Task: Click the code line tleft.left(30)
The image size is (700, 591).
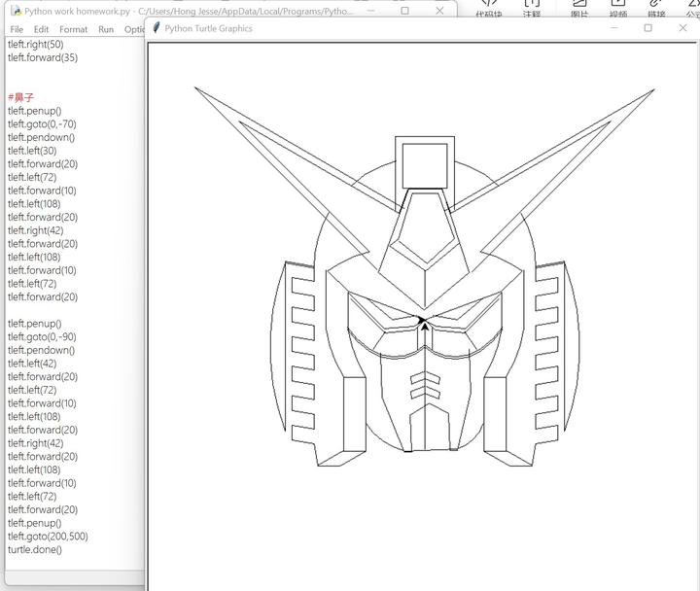Action: click(x=32, y=151)
